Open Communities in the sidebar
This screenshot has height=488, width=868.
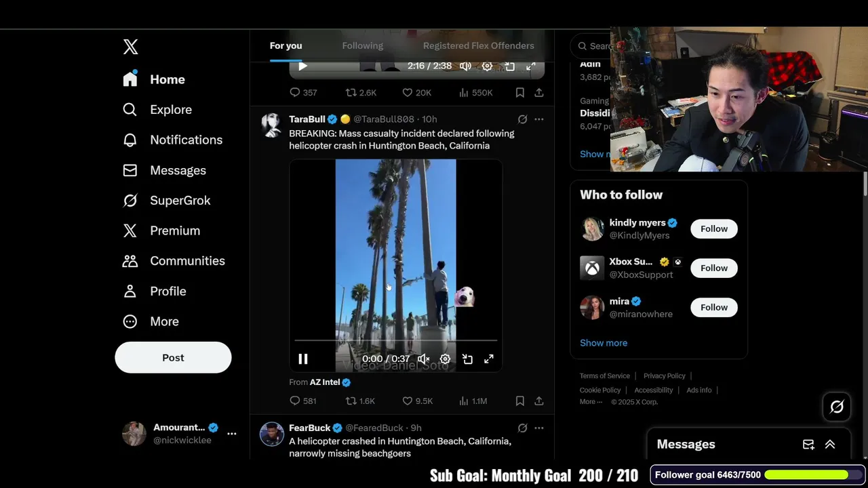pyautogui.click(x=174, y=261)
